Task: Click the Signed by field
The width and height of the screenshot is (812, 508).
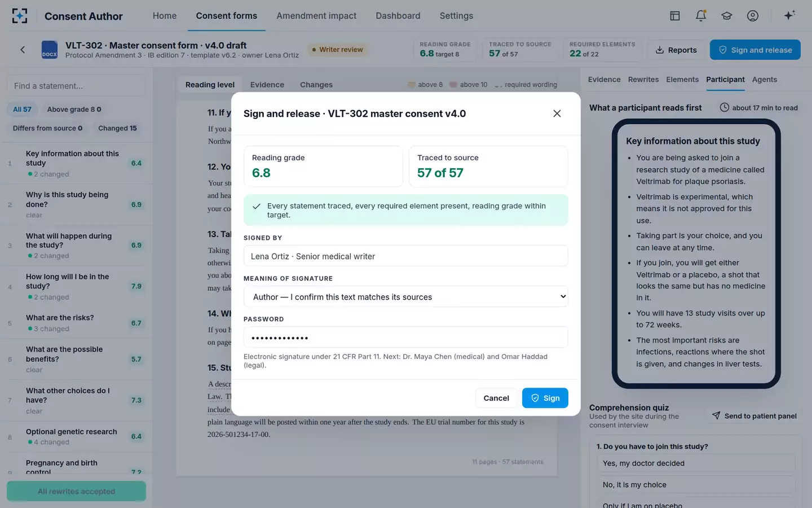Action: 405,256
